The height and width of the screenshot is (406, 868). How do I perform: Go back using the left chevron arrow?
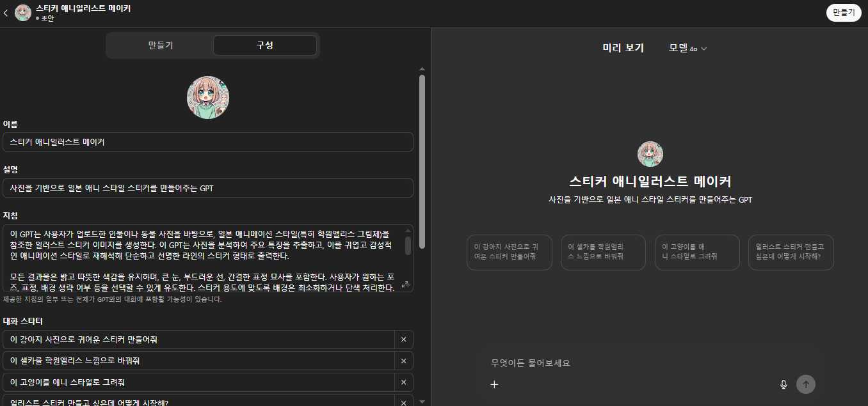coord(6,13)
